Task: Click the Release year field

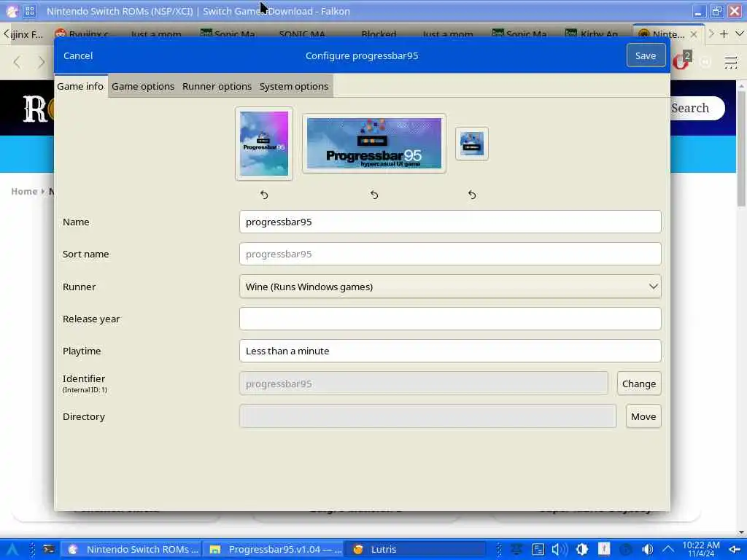Action: [450, 319]
